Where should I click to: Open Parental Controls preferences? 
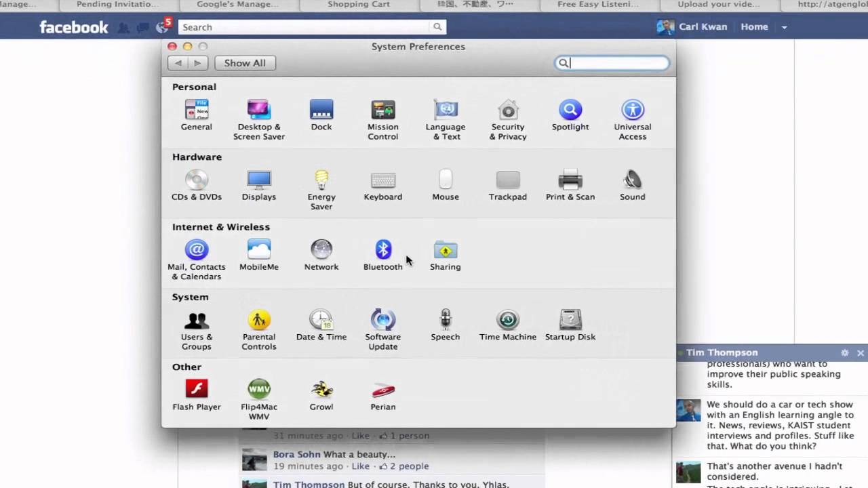[x=259, y=329]
